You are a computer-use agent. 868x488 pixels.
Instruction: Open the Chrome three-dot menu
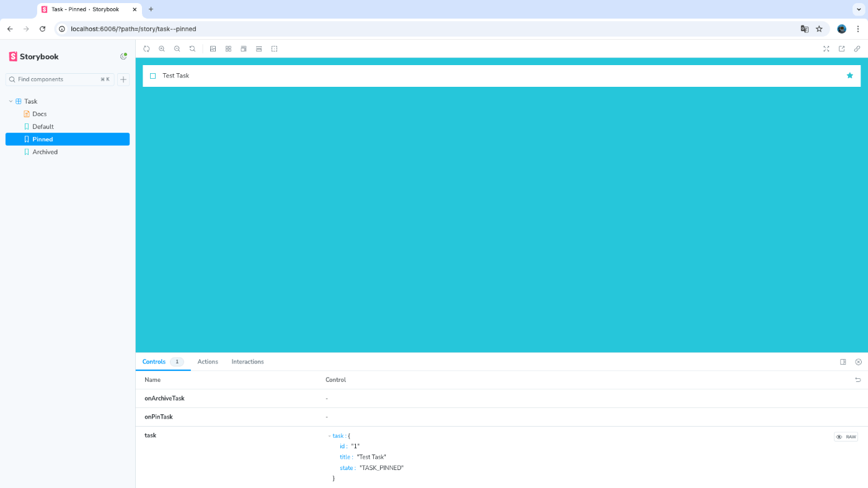click(857, 29)
